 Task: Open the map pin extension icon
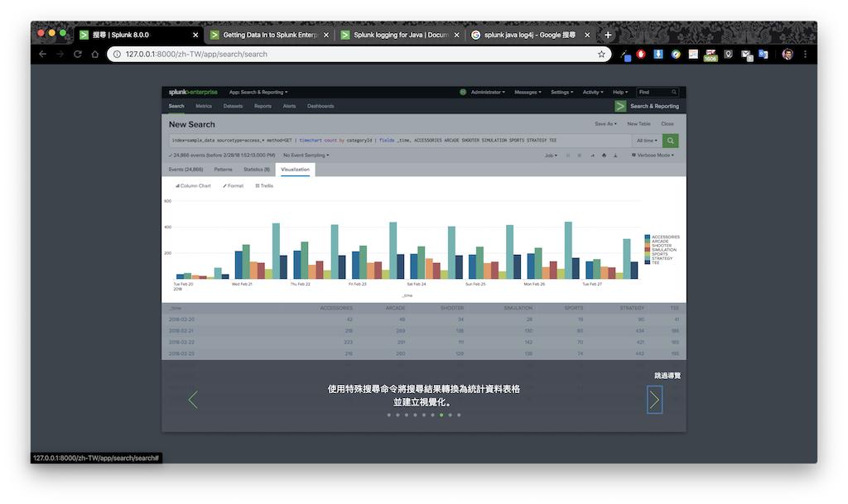[x=729, y=54]
